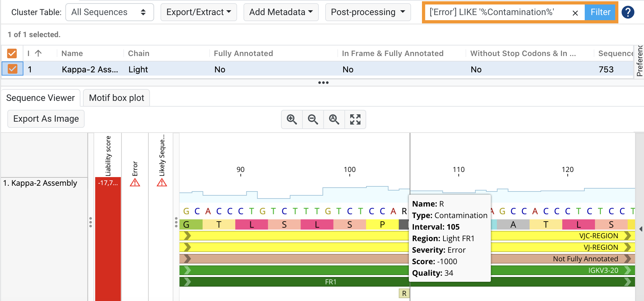Clear the filter query with the X
This screenshot has width=644, height=301.
[575, 13]
